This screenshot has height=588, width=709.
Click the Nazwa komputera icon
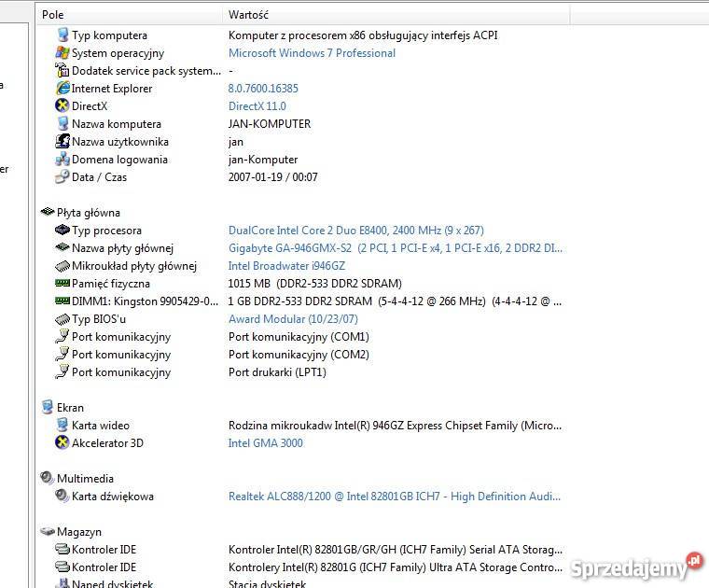pyautogui.click(x=63, y=123)
